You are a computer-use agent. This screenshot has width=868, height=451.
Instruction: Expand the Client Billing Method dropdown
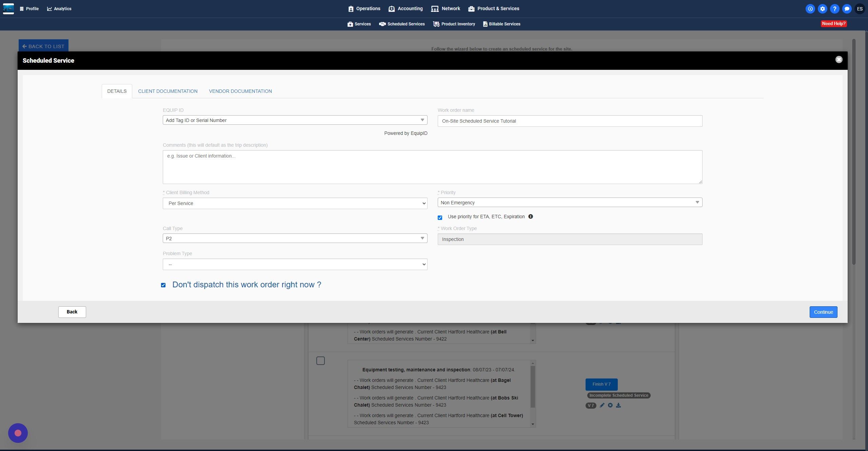(x=295, y=203)
